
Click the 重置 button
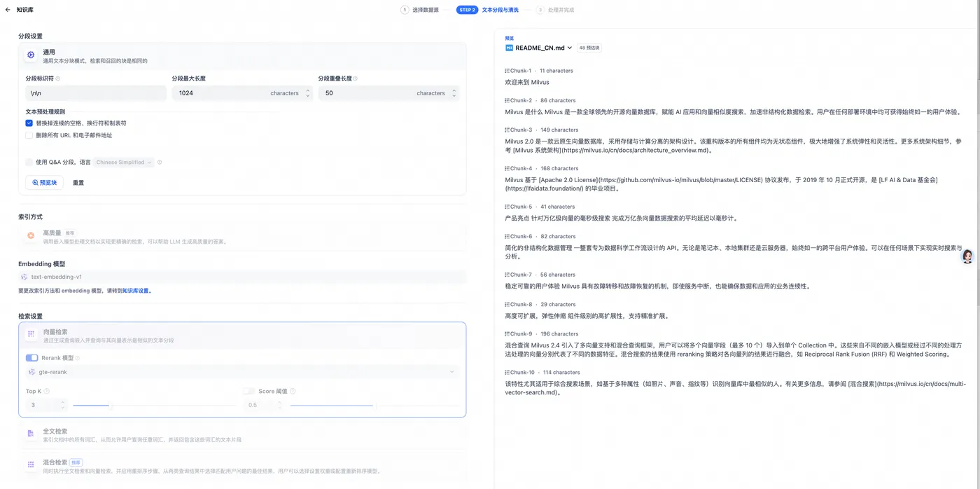tap(78, 183)
